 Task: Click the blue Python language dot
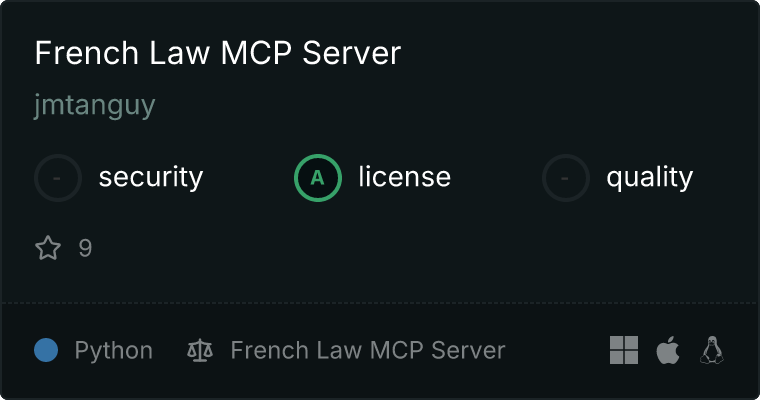pyautogui.click(x=46, y=350)
